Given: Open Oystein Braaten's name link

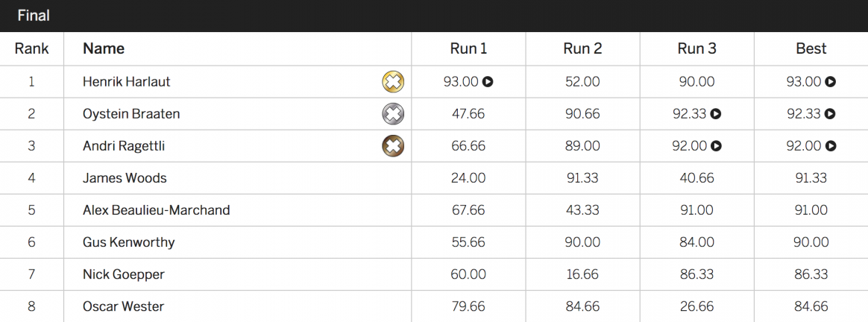Looking at the screenshot, I should pos(131,114).
